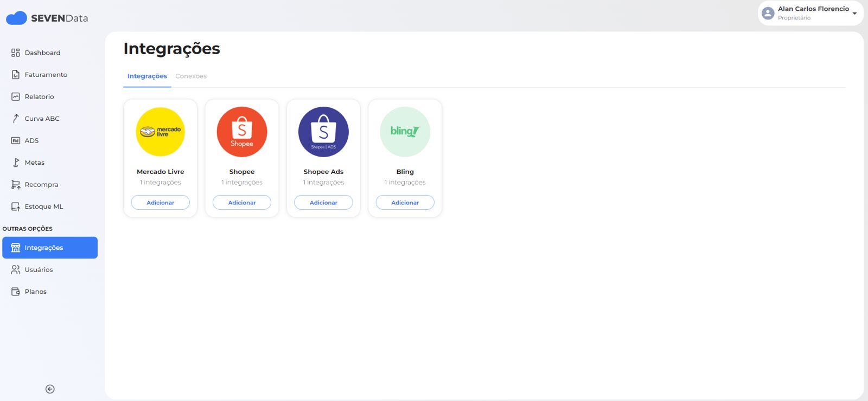Click the Dashboard grid icon in sidebar
The height and width of the screenshot is (401, 868).
point(16,53)
